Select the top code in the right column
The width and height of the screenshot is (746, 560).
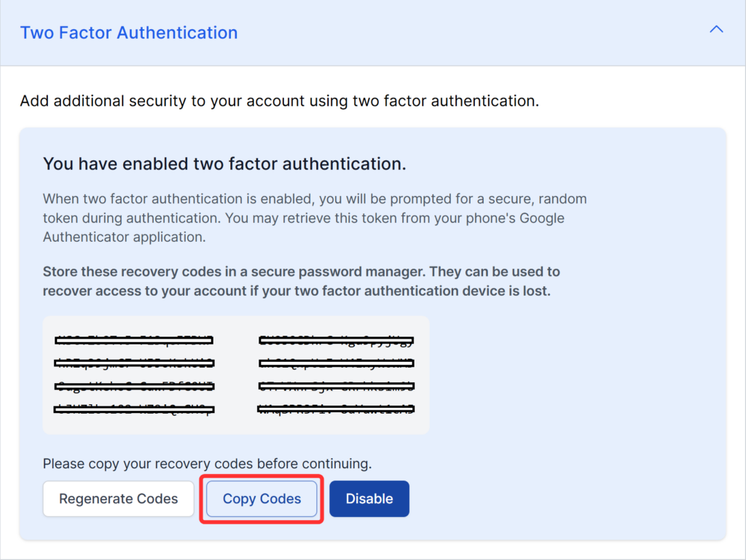[335, 339]
